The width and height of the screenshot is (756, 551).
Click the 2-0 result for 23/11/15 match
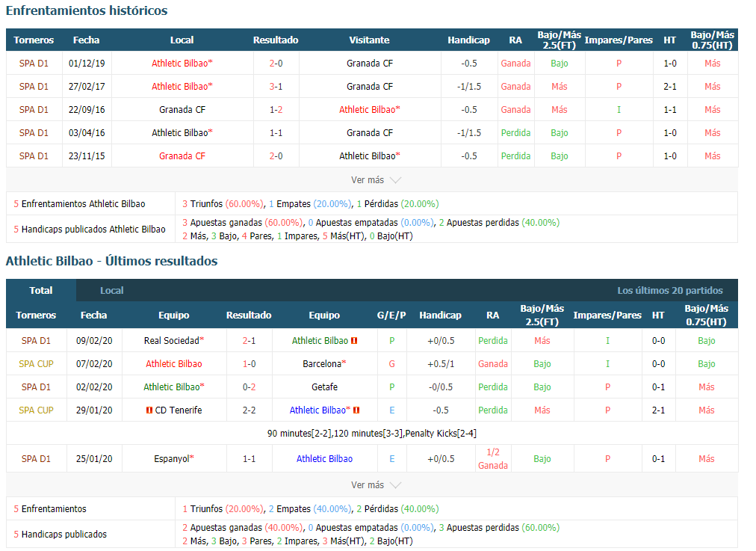[276, 156]
